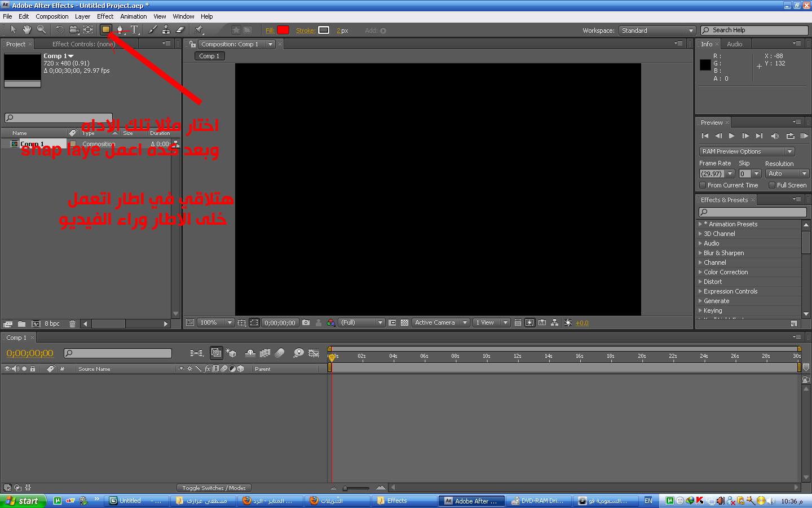Screen dimensions: 812x508
Task: Open the Graph Editor icon
Action: pos(314,353)
